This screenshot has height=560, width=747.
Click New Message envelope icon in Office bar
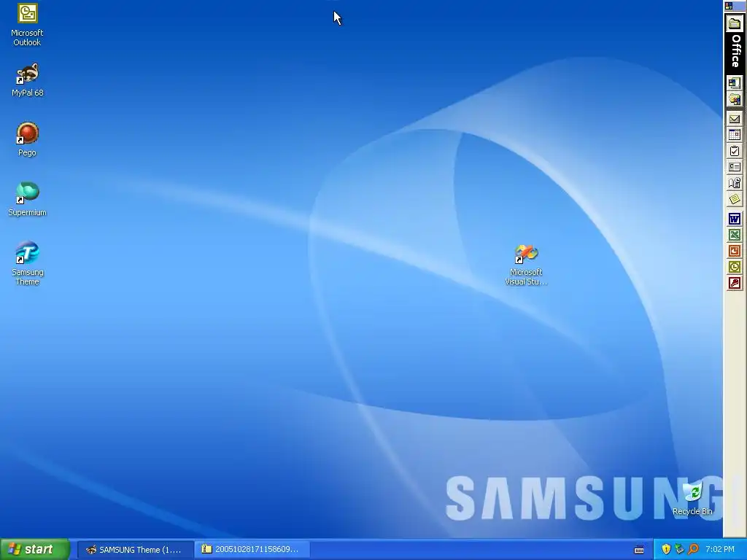coord(735,119)
